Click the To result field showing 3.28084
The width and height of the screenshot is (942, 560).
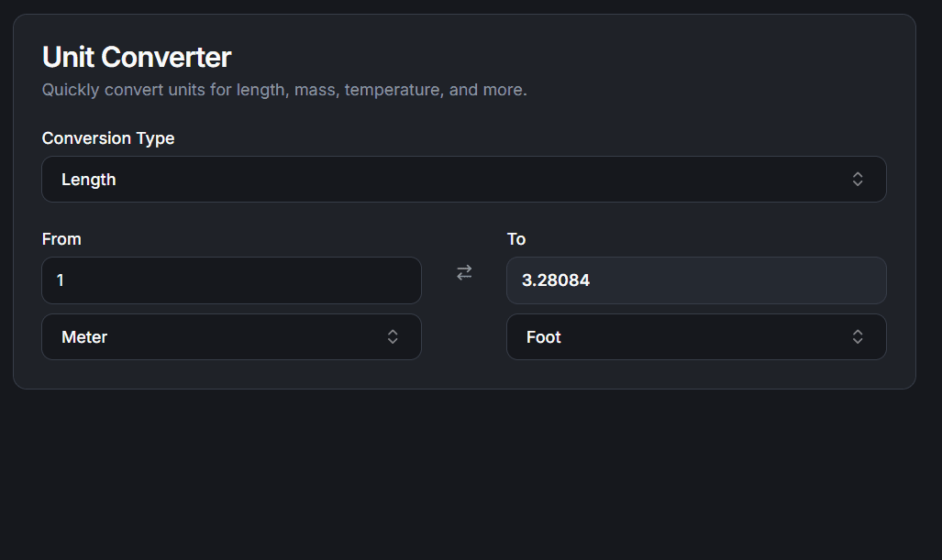click(696, 280)
